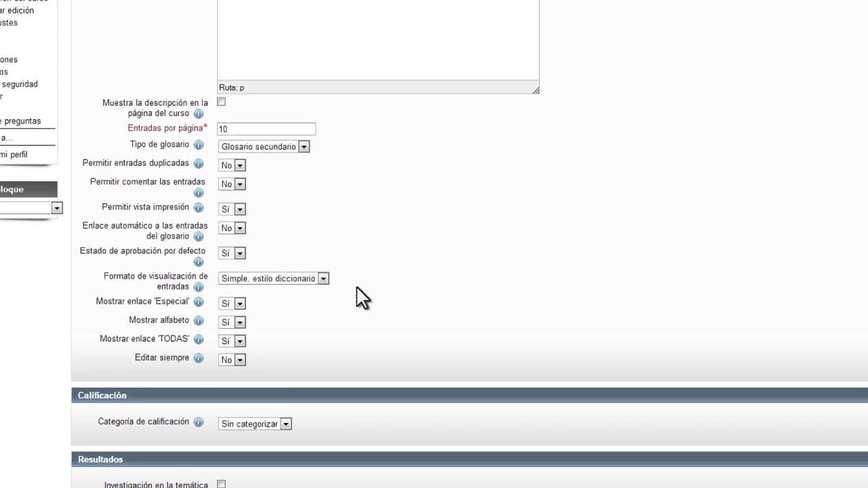Click the 'Ruta: p' editor path bar
Viewport: 868px width, 488px height.
click(x=378, y=87)
